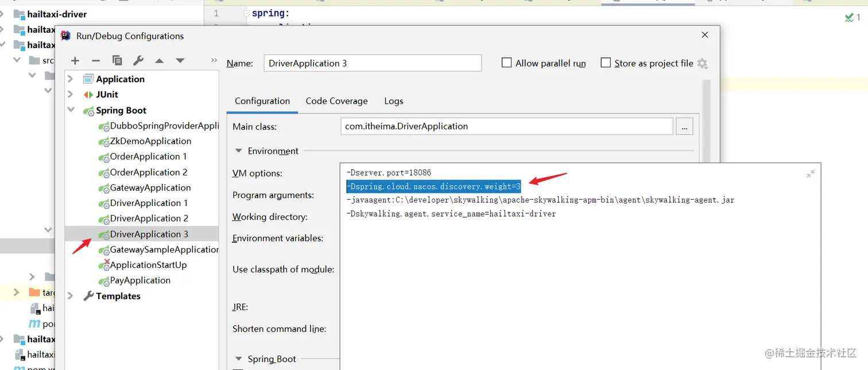Move configuration up with triangle arrow
The height and width of the screenshot is (370, 868).
[160, 61]
